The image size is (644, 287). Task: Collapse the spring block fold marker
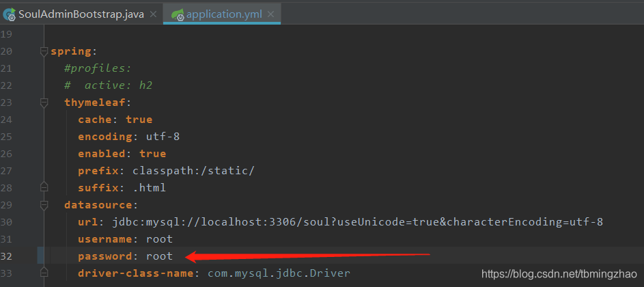click(x=44, y=51)
